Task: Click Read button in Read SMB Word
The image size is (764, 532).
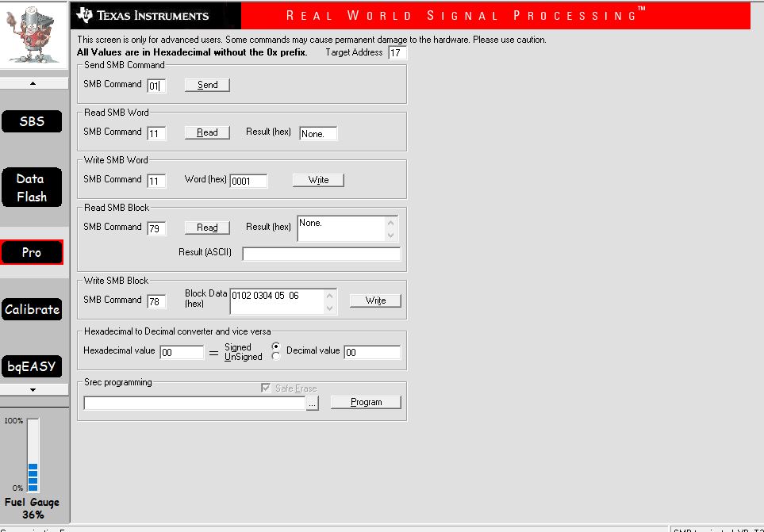Action: point(207,132)
